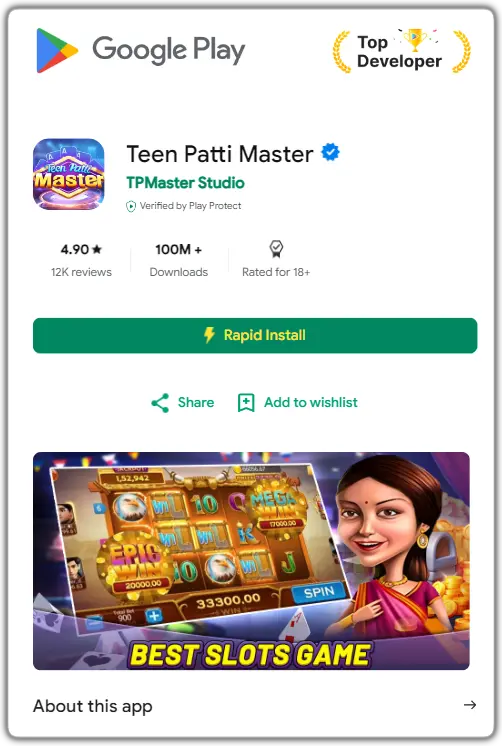This screenshot has width=502, height=746.
Task: Click the Play Protect shield icon
Action: [x=130, y=206]
